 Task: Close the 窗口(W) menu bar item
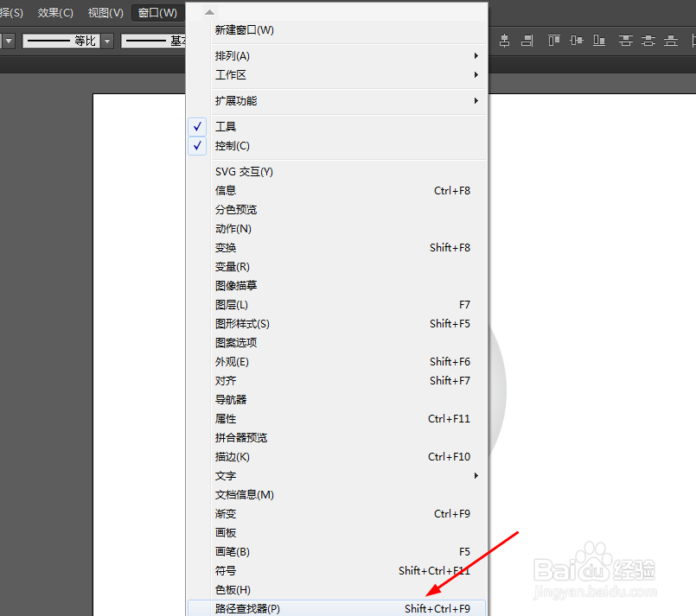pos(157,13)
